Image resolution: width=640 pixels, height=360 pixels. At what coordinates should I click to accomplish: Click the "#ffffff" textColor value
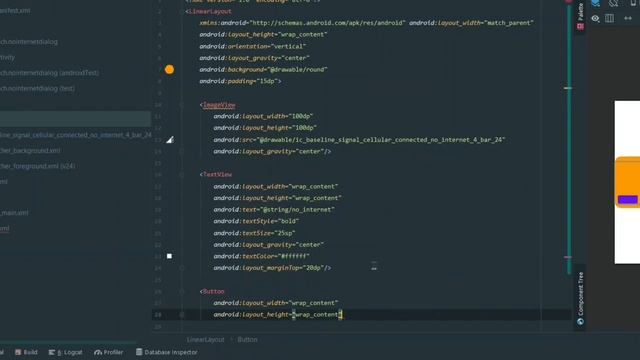[x=295, y=256]
